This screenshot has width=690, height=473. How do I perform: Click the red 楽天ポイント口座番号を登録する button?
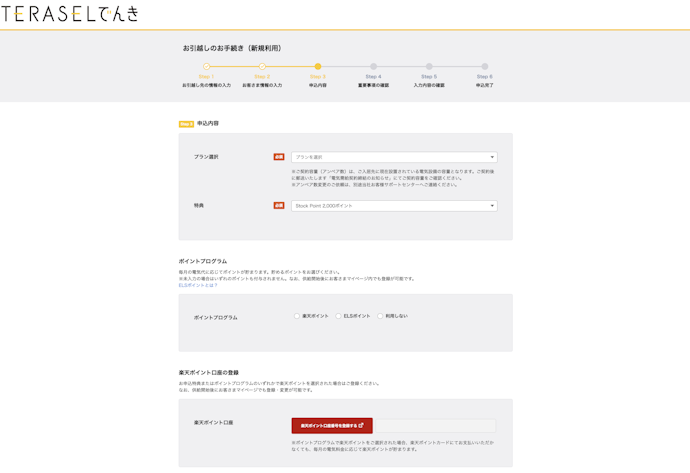[332, 425]
